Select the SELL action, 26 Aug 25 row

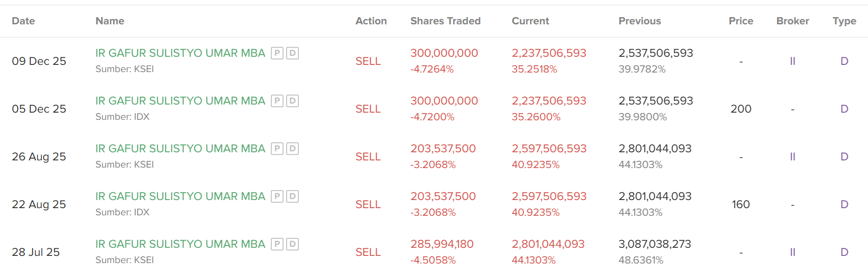(368, 157)
